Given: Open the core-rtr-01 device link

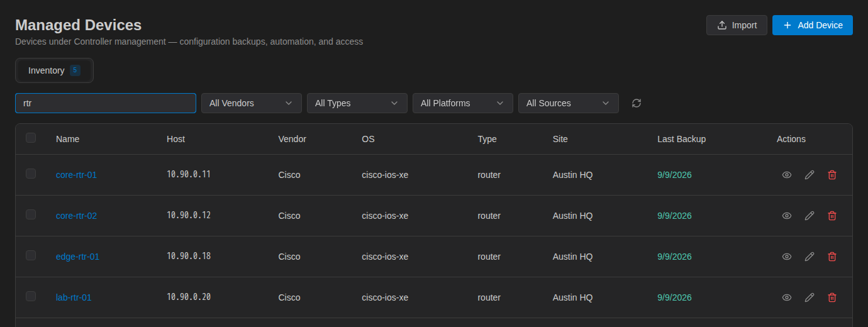Looking at the screenshot, I should (x=76, y=175).
